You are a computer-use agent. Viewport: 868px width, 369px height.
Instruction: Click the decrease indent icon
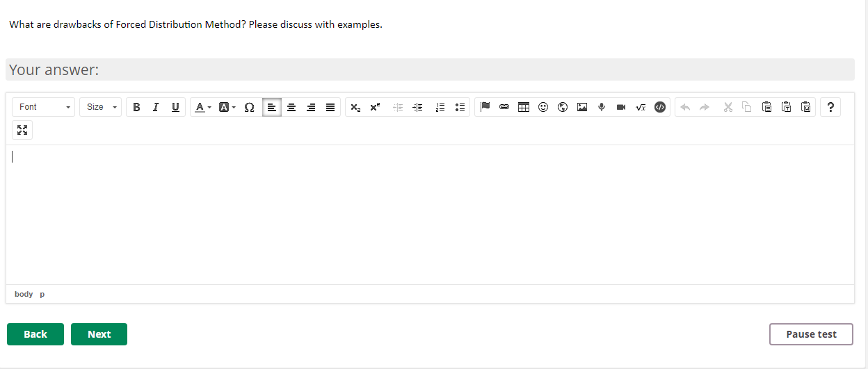[398, 107]
